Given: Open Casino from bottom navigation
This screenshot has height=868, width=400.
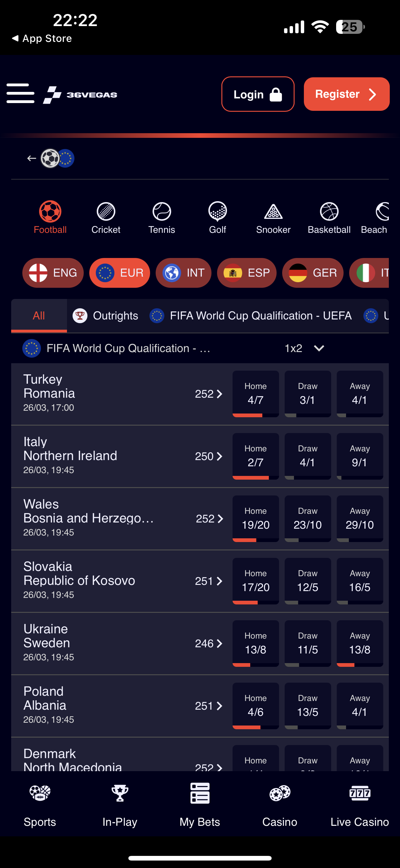Looking at the screenshot, I should pos(279,805).
